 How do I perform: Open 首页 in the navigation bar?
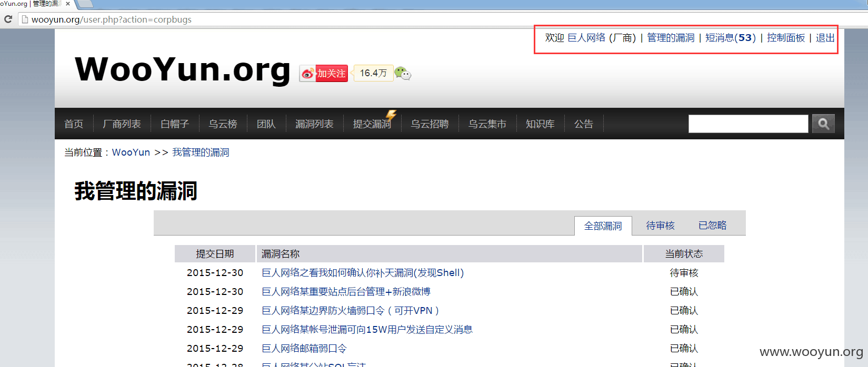(x=74, y=124)
